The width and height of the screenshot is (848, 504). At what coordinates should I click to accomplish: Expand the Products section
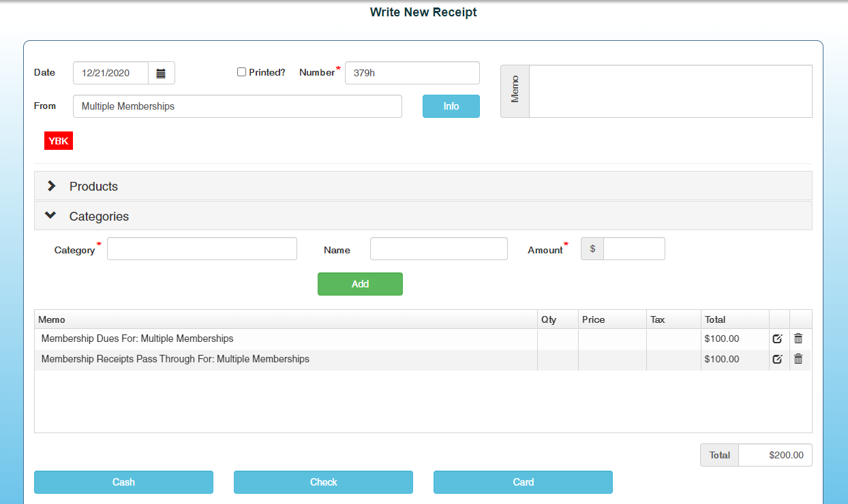(93, 186)
